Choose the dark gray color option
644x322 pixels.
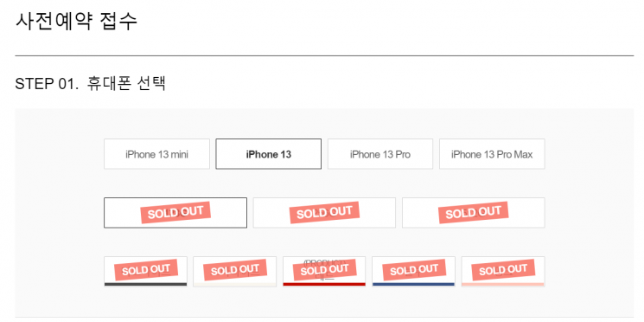pyautogui.click(x=145, y=272)
